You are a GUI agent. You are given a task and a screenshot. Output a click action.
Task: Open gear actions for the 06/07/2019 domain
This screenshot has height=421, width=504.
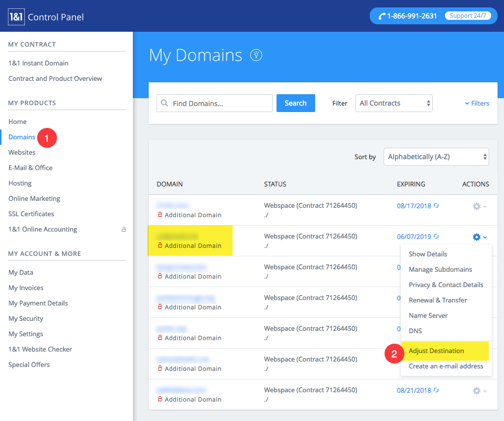click(476, 237)
